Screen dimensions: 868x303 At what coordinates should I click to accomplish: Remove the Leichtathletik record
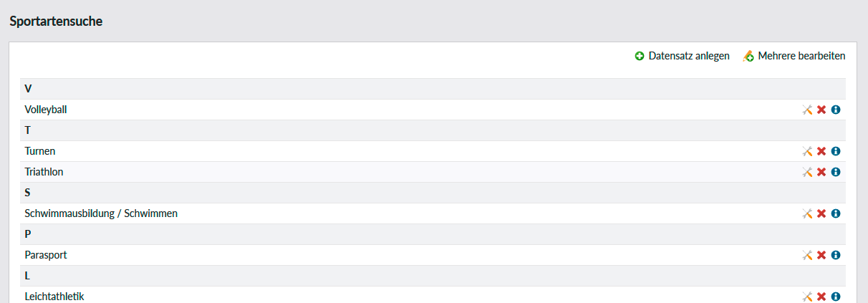pyautogui.click(x=821, y=296)
